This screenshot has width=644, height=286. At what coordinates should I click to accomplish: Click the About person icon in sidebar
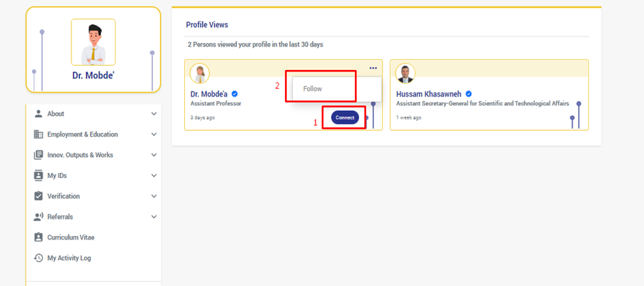(39, 114)
